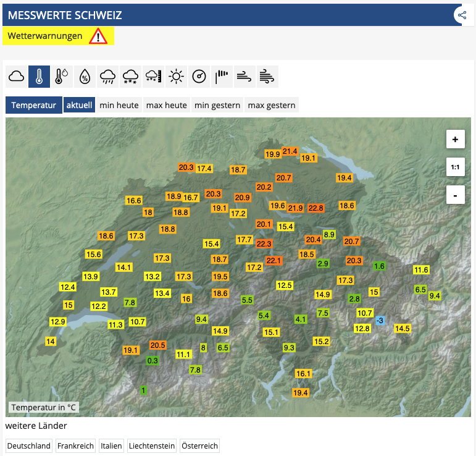
Task: Click the 22.8 station temperature marker
Action: tap(315, 208)
